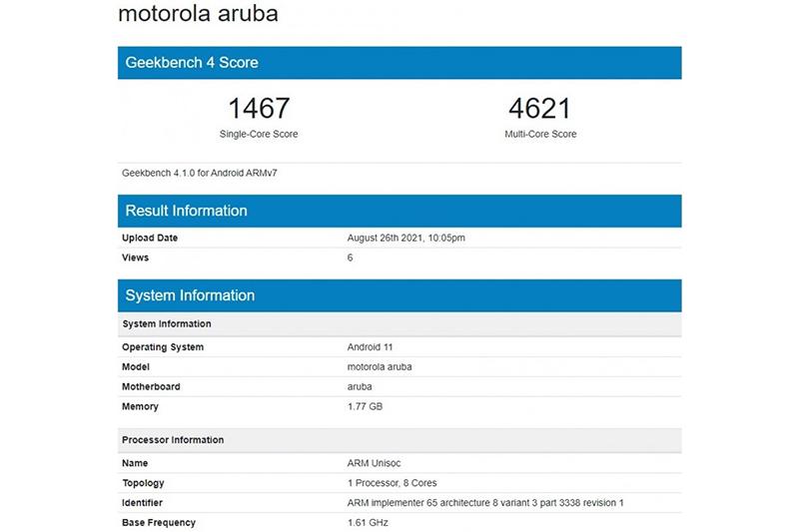Screen dimensions: 799x532
Task: Select the Single-Core Score label
Action: [259, 134]
